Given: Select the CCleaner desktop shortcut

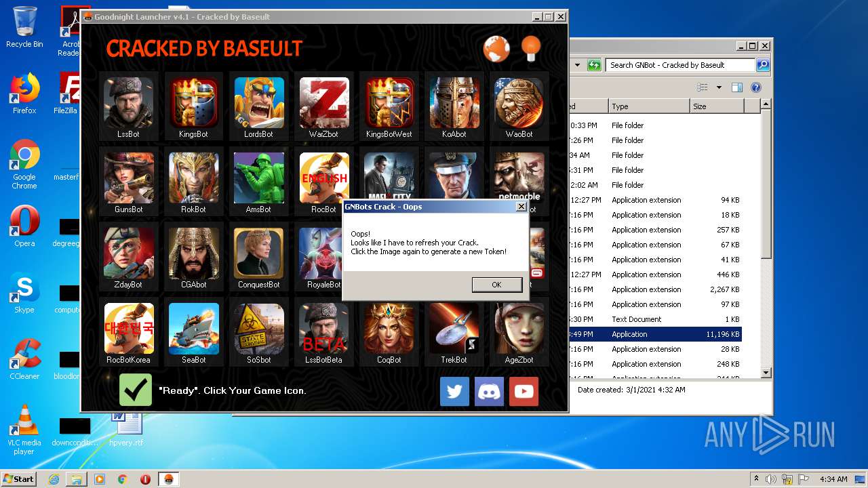Looking at the screenshot, I should point(24,359).
